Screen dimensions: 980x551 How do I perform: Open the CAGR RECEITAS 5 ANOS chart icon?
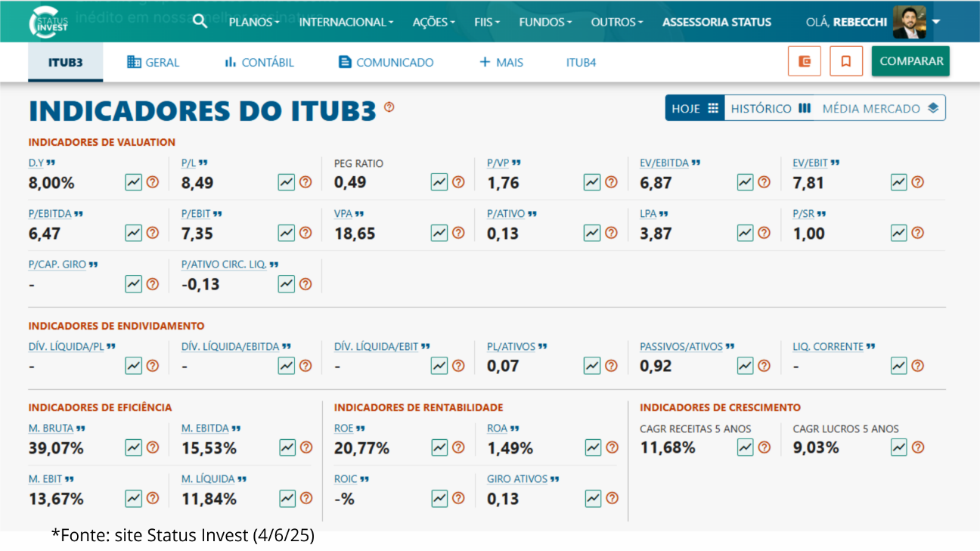click(746, 447)
